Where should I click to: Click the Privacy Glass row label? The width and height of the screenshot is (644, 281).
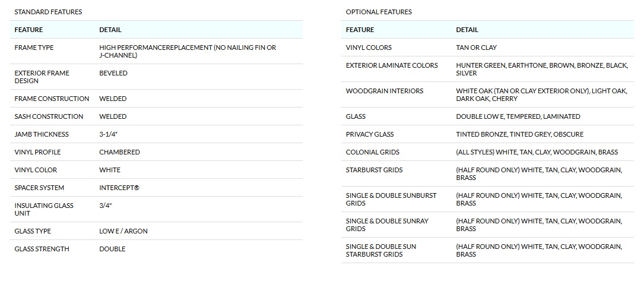tap(370, 134)
